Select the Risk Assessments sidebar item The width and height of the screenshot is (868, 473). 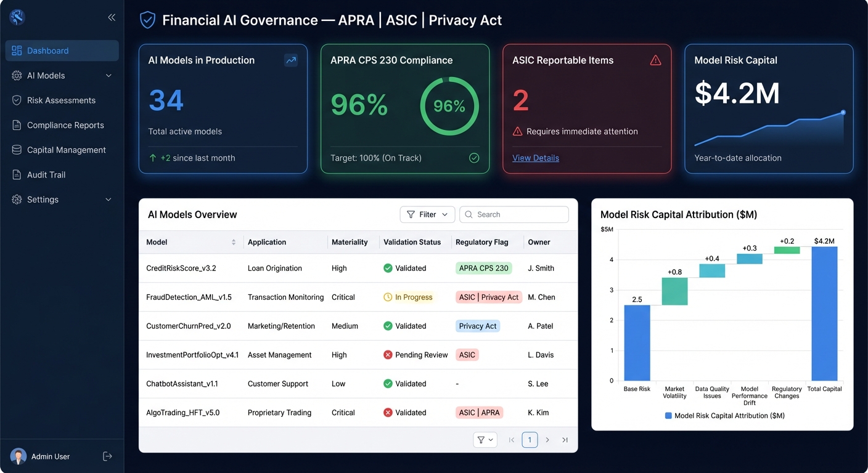[x=62, y=100]
